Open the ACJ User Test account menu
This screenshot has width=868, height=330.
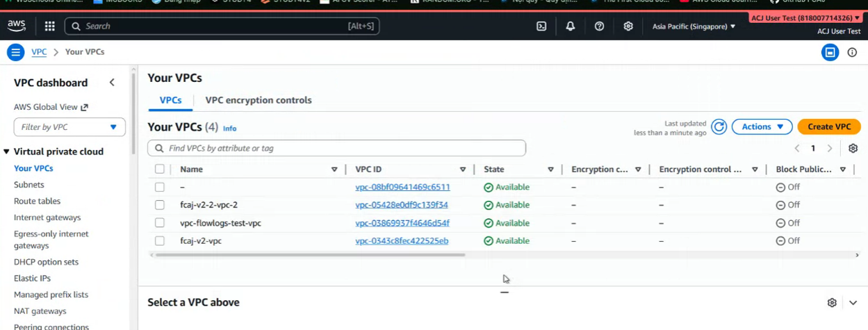point(806,18)
